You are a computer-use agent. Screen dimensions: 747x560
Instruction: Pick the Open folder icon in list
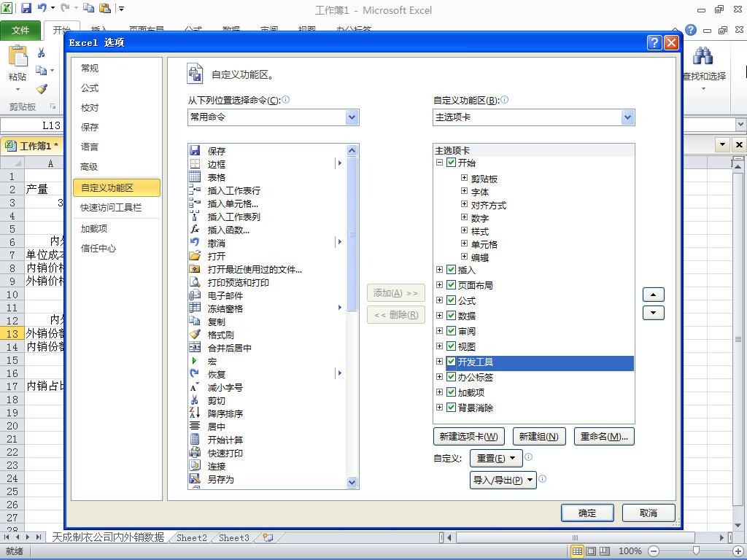click(195, 256)
